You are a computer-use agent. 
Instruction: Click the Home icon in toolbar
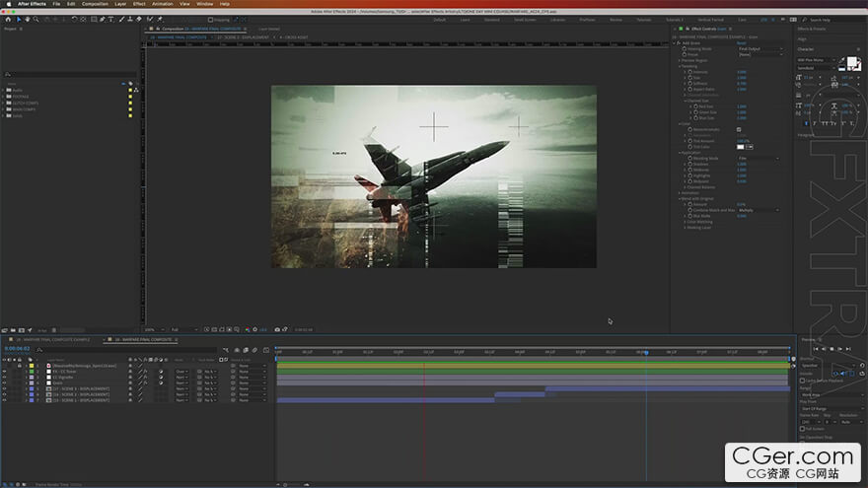(6, 19)
